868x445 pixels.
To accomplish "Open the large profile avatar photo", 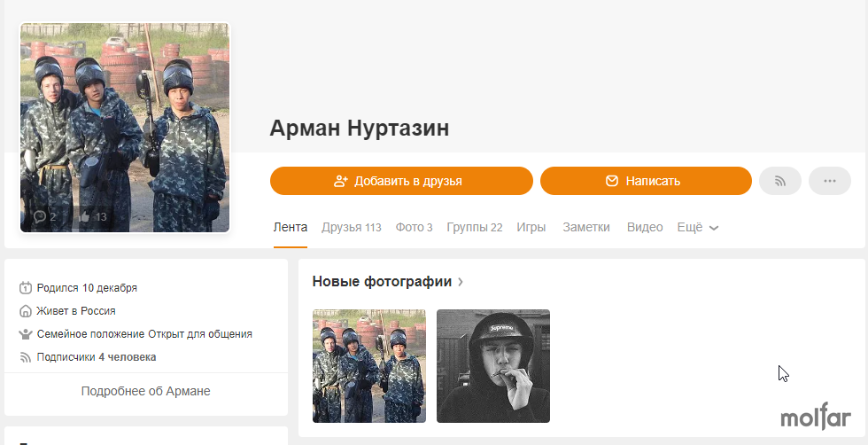I will (x=125, y=128).
